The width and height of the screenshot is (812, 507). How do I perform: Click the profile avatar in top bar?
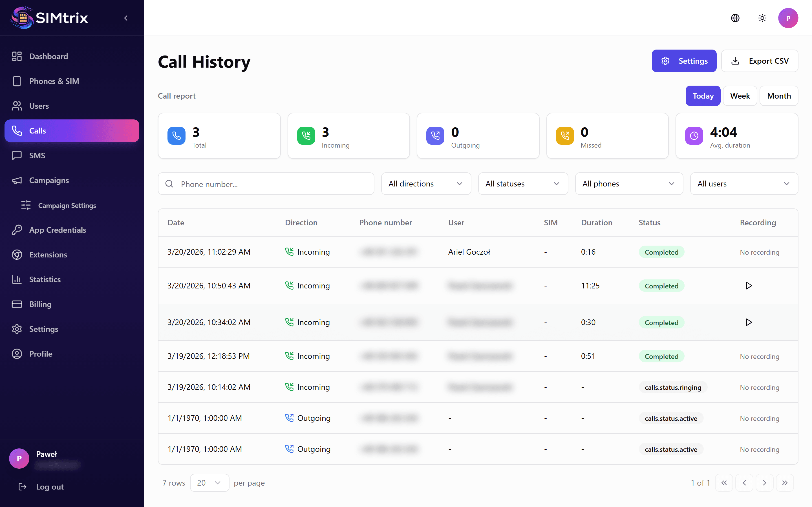click(788, 18)
